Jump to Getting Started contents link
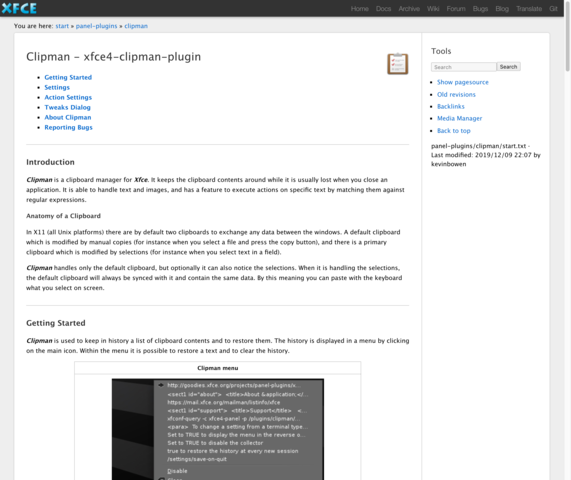 pos(68,77)
